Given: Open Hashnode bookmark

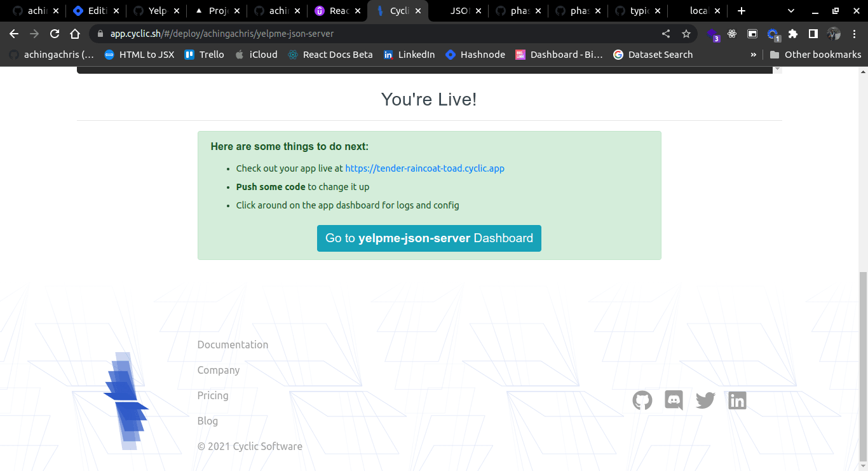Looking at the screenshot, I should coord(475,55).
